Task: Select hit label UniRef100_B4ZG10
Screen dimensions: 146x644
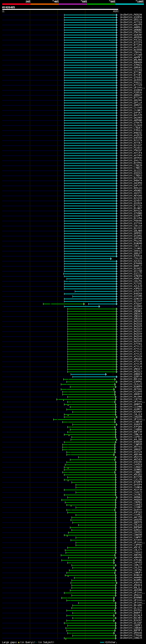Action: click(x=131, y=331)
